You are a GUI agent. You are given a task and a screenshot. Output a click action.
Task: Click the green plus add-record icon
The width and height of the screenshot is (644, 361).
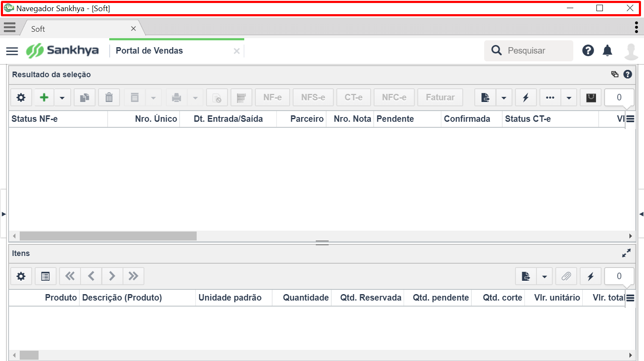coord(44,97)
